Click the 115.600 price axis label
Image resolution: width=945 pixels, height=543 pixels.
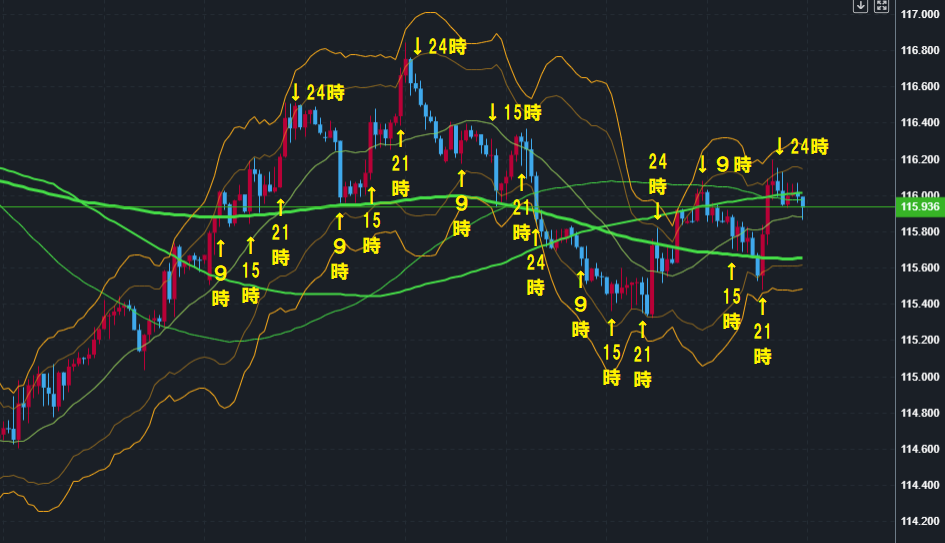tap(920, 268)
